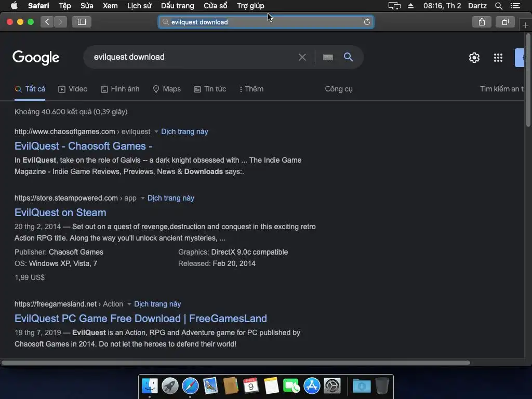Click the eject icon in menu bar
The image size is (532, 399).
[410, 6]
